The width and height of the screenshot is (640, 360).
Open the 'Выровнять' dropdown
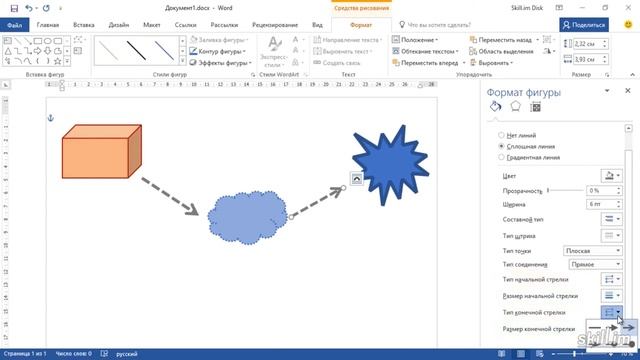tap(491, 63)
